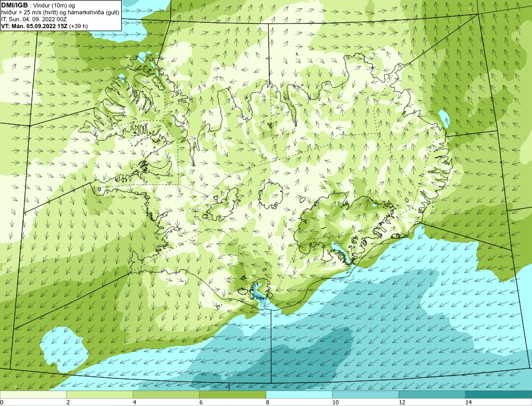Click the 4-6 m/s green legend swatch
The width and height of the screenshot is (532, 406).
[x=166, y=394]
